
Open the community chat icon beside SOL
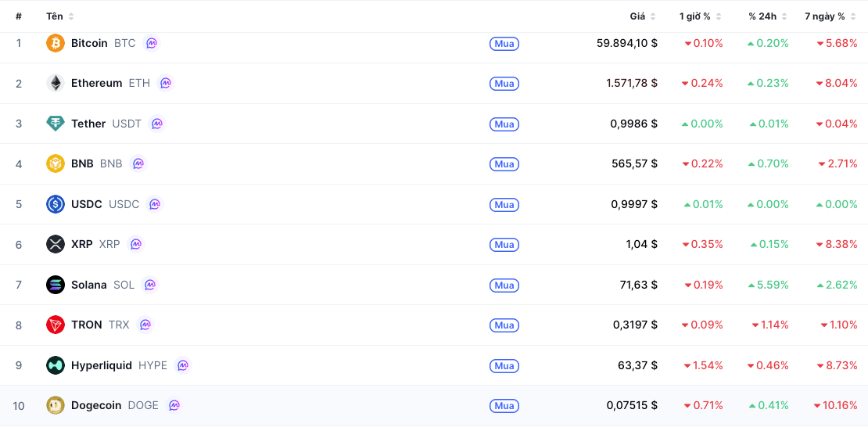point(150,285)
